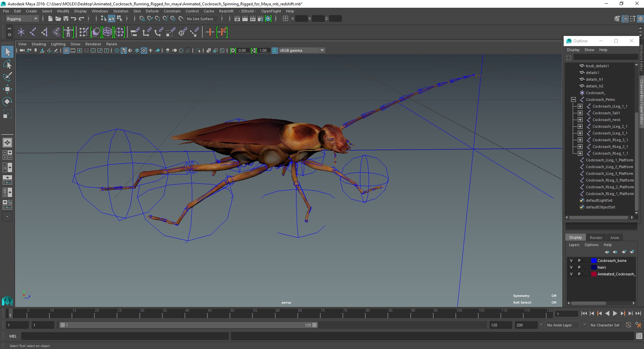Play the animation forwards
This screenshot has width=644, height=349.
pos(615,313)
